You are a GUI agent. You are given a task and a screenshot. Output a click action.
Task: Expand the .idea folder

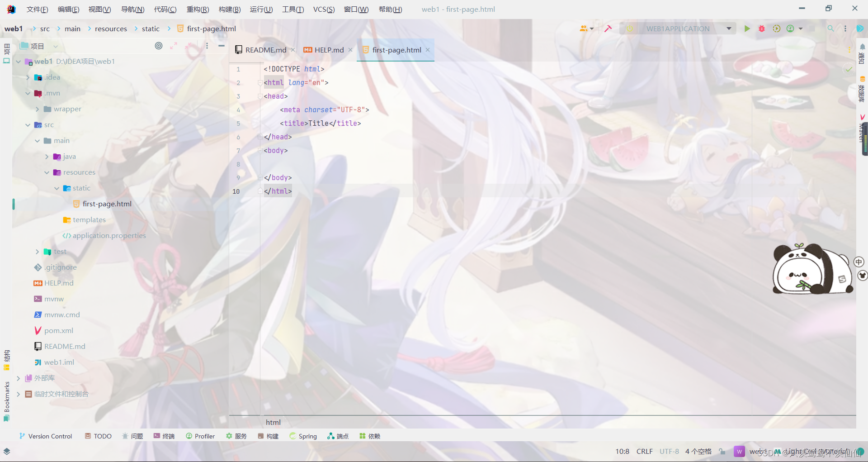[x=28, y=77]
